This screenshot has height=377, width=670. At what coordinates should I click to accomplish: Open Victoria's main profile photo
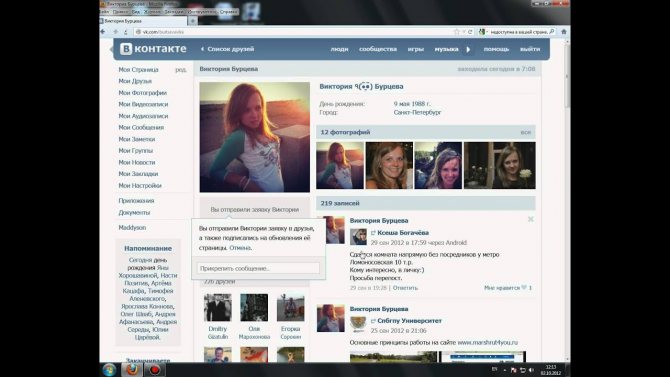[255, 137]
